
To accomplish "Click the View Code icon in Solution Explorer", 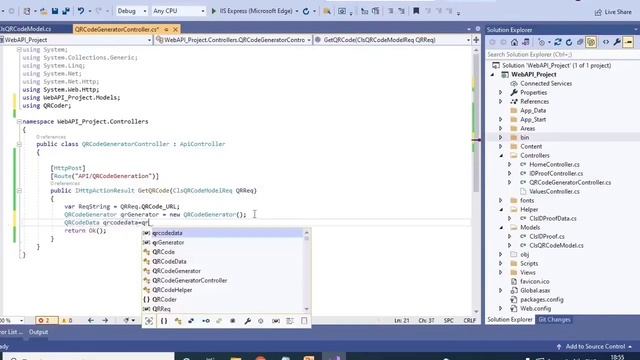I will pos(606,42).
